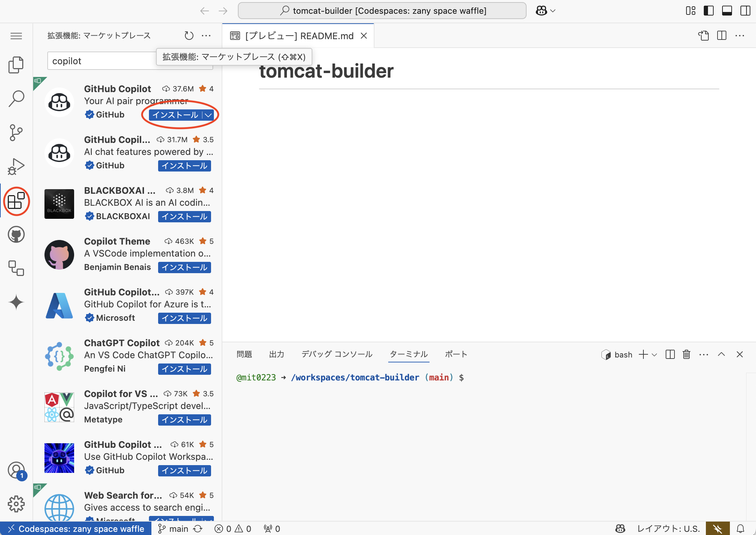Click Codespaces: zany space waffle in status bar
Screen dimensions: 756x535
pyautogui.click(x=75, y=528)
